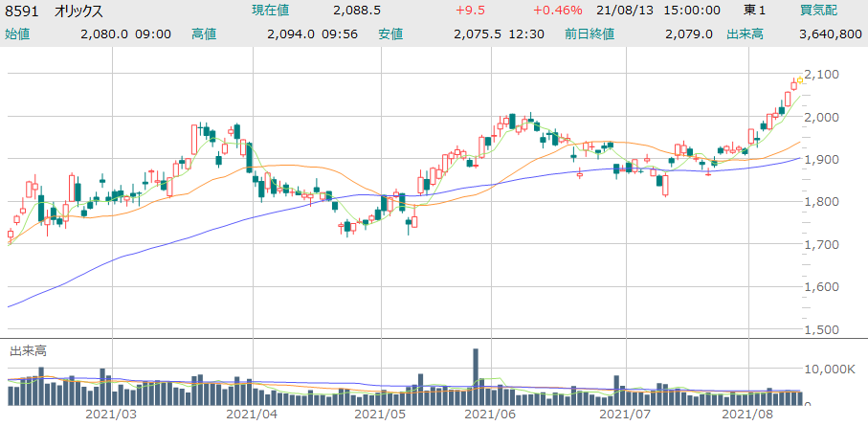This screenshot has width=868, height=426.
Task: Click the 始値 opening price label
Action: click(x=18, y=34)
